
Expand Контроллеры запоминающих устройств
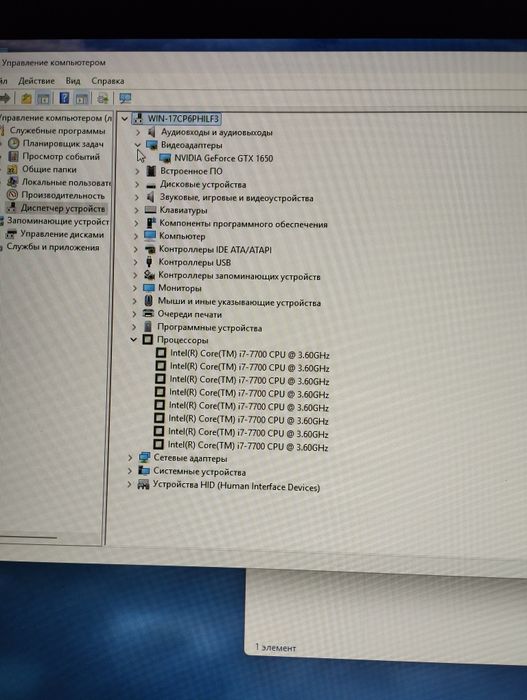(135, 275)
